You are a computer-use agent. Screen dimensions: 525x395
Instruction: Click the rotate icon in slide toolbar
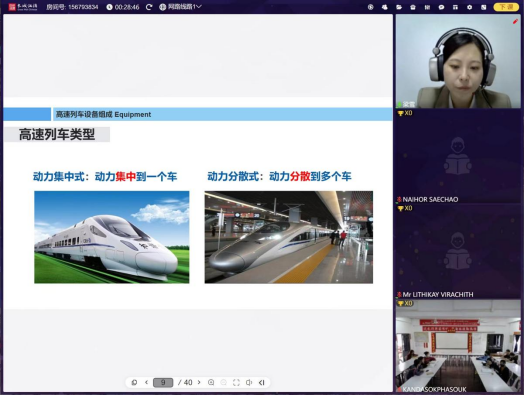134,382
